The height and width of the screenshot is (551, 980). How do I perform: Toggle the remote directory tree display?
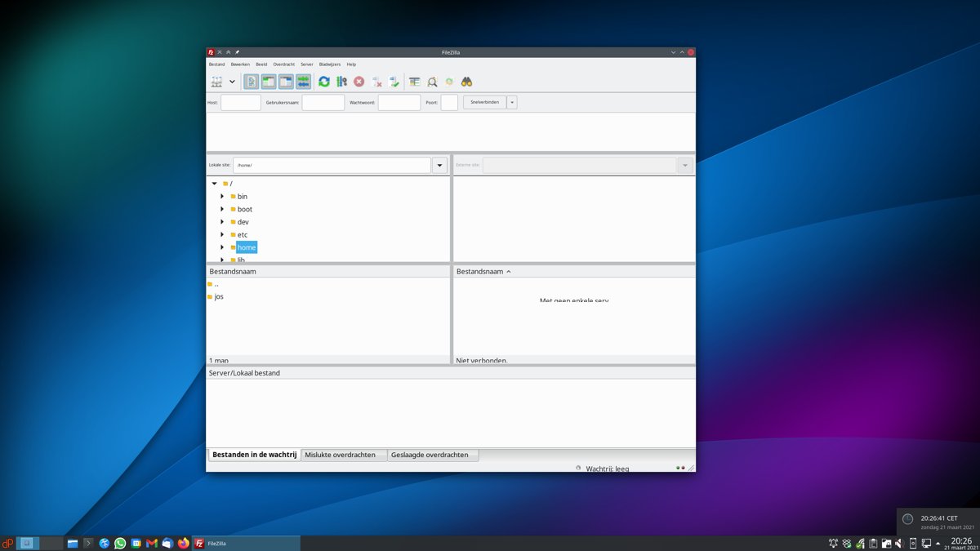click(x=286, y=82)
